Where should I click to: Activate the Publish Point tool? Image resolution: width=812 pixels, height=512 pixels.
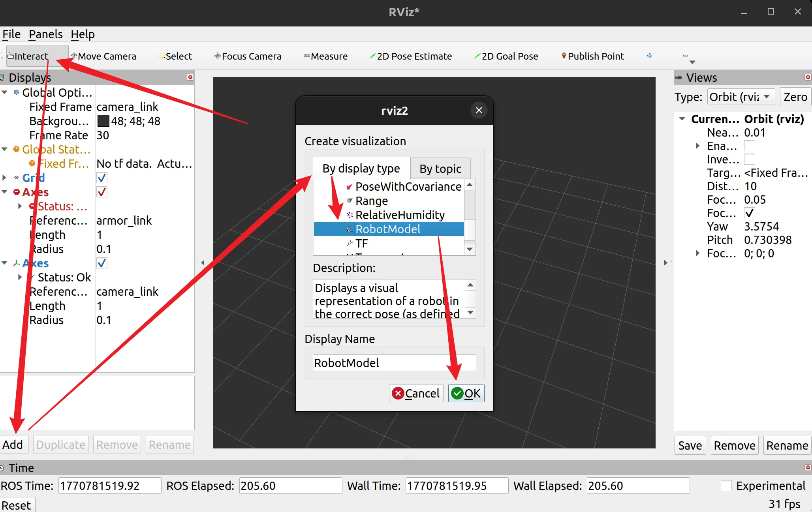coord(593,56)
